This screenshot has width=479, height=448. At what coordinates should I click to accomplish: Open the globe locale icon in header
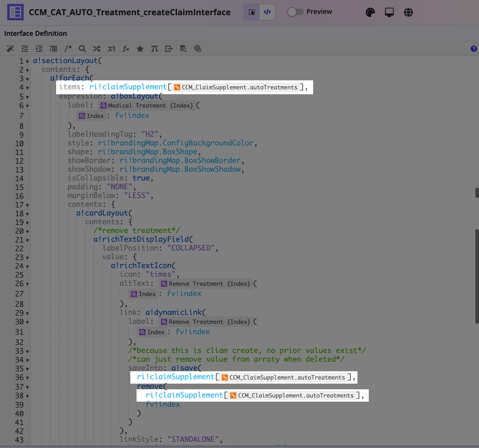click(408, 12)
